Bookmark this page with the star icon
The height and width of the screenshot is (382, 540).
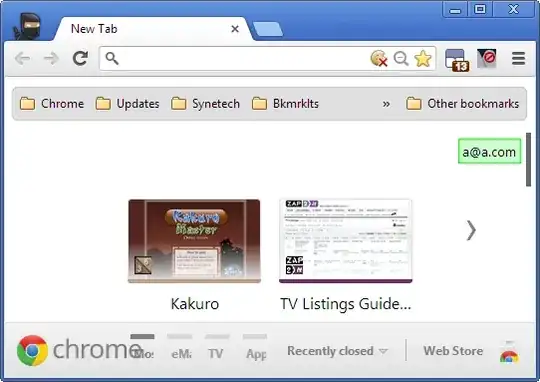tap(423, 59)
